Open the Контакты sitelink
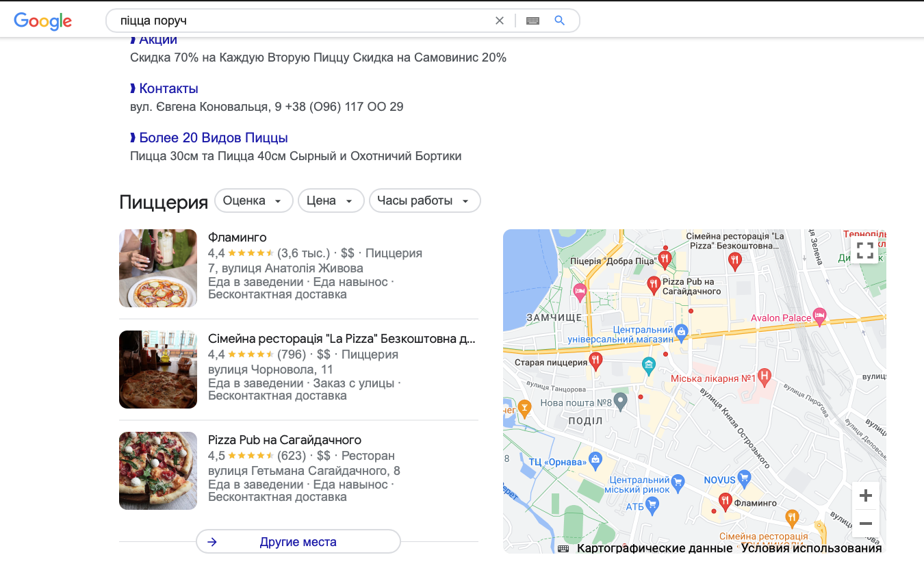The image size is (924, 568). click(168, 88)
